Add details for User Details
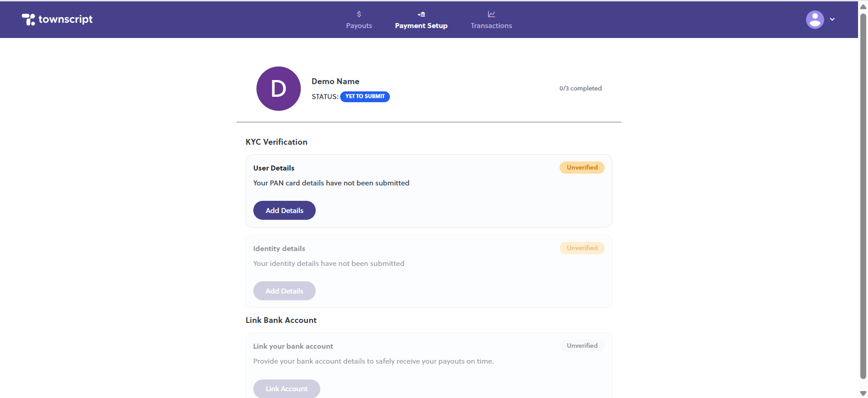This screenshot has height=398, width=868. (285, 210)
